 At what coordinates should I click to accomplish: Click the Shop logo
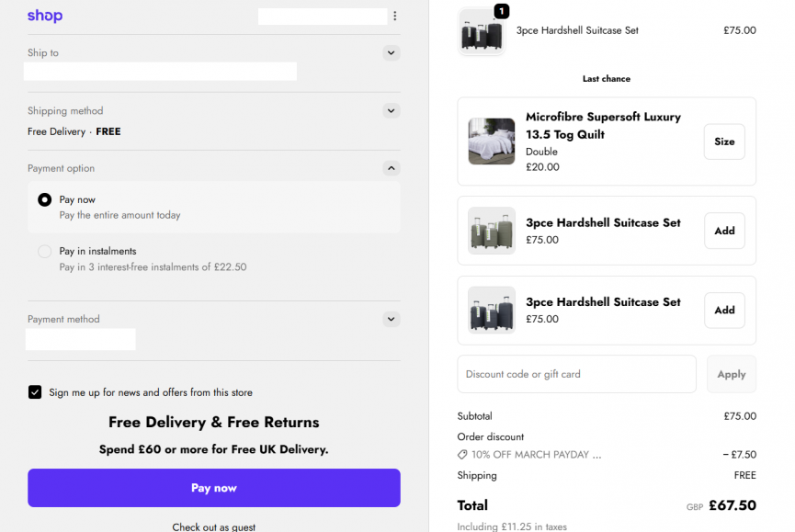(45, 16)
